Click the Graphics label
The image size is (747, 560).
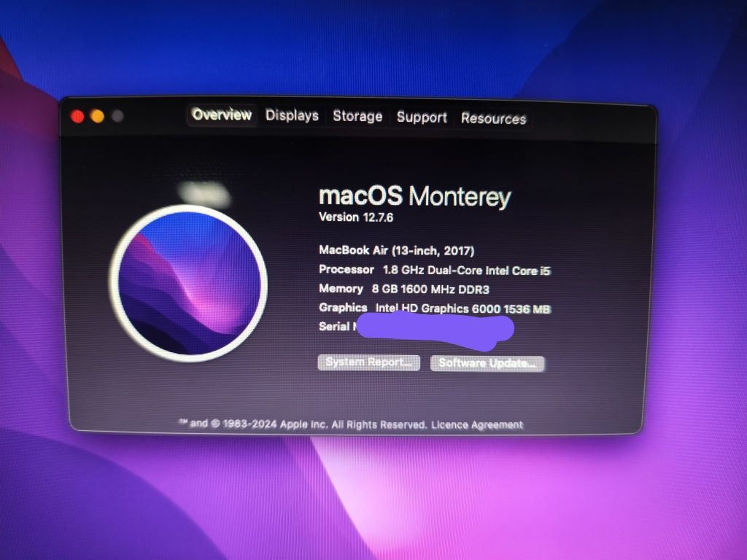click(x=343, y=308)
